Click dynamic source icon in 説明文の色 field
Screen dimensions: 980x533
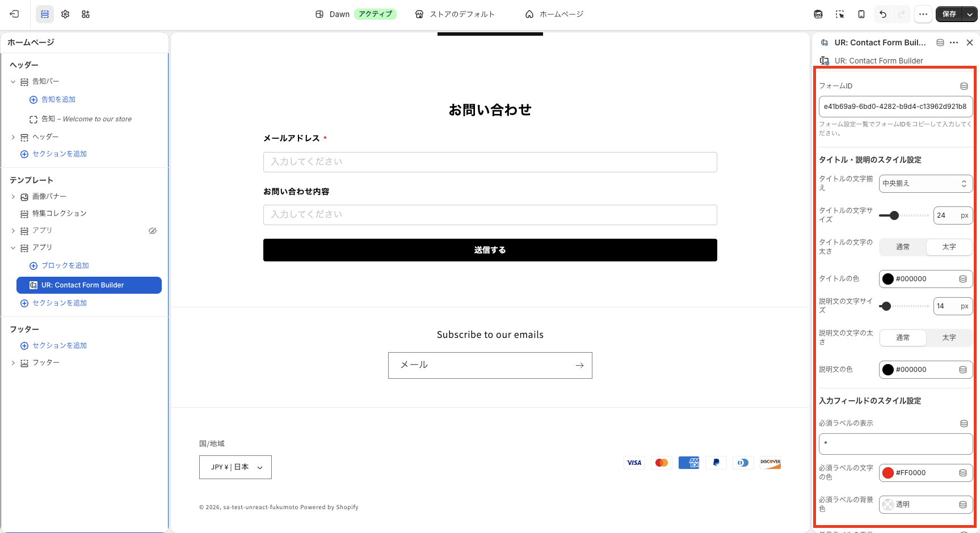click(x=963, y=370)
